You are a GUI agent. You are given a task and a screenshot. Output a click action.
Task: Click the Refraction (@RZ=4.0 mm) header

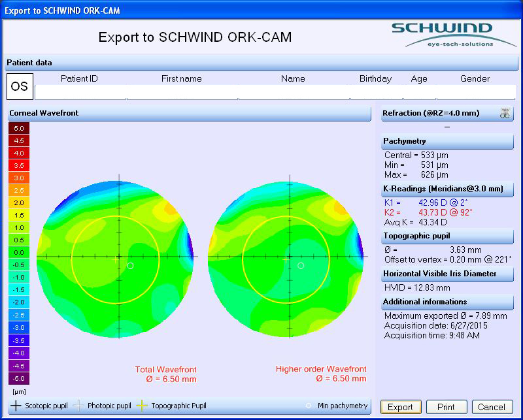pos(447,114)
